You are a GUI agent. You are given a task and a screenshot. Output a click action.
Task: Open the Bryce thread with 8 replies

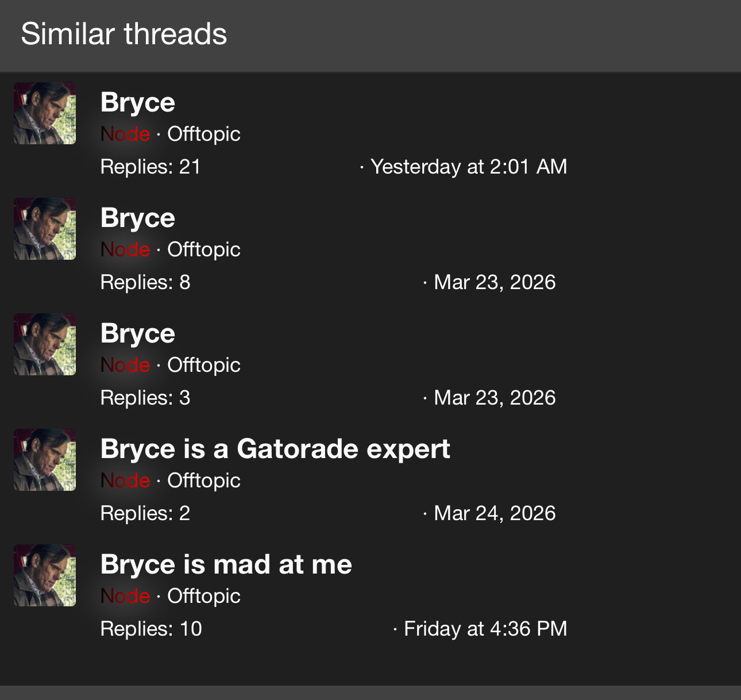click(138, 218)
